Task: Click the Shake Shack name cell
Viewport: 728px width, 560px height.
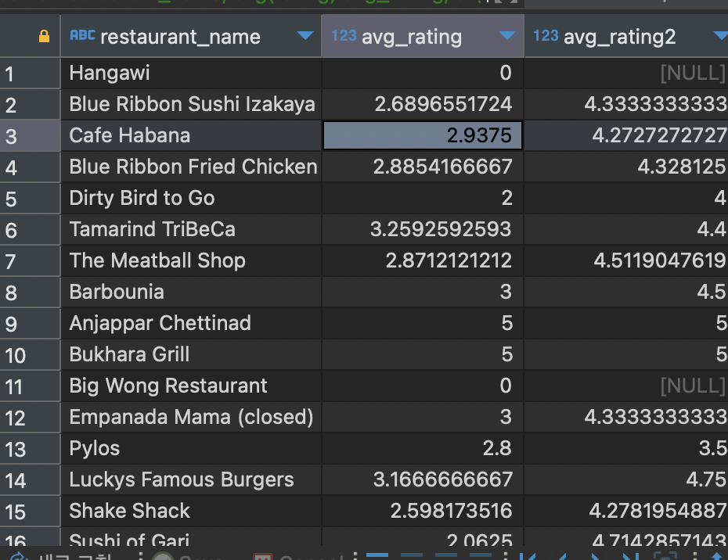Action: (191, 512)
